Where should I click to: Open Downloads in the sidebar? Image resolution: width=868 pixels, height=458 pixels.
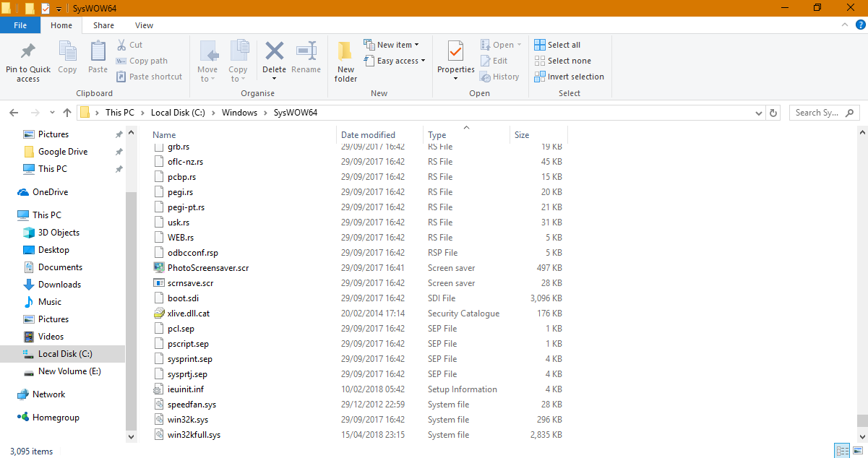tap(59, 285)
